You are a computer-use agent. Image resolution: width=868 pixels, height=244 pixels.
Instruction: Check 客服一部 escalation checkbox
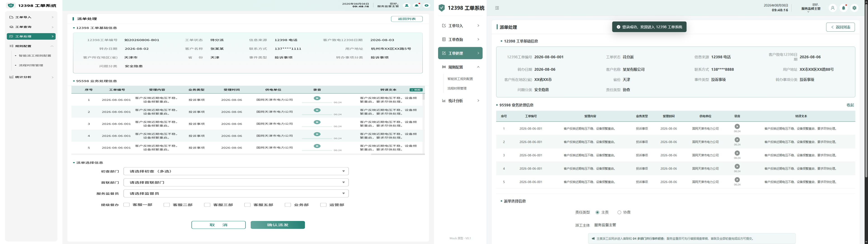(126, 204)
